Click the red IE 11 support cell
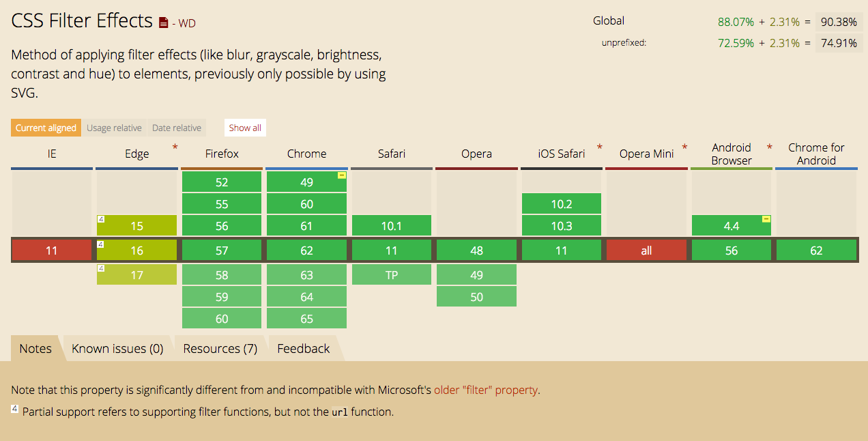This screenshot has width=868, height=441. (52, 251)
